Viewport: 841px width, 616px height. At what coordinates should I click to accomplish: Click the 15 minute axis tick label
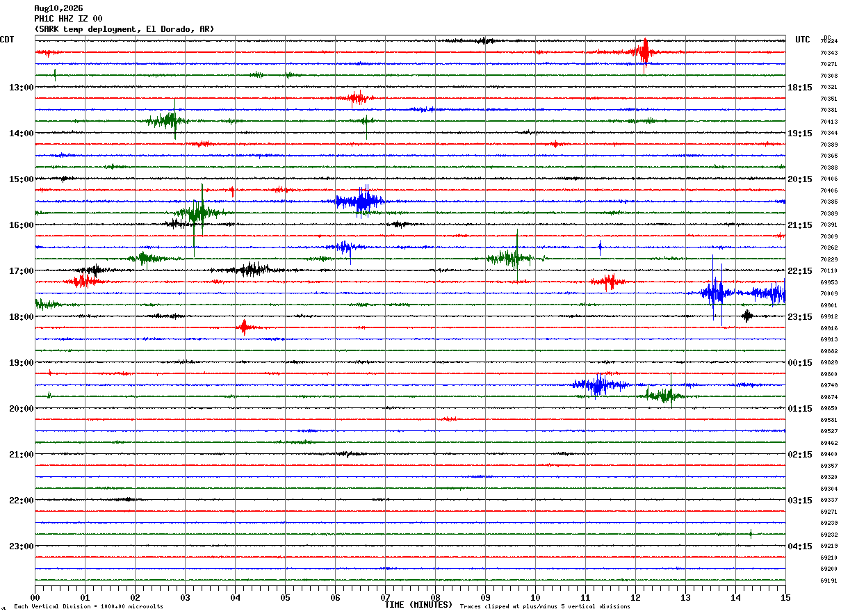pos(785,597)
